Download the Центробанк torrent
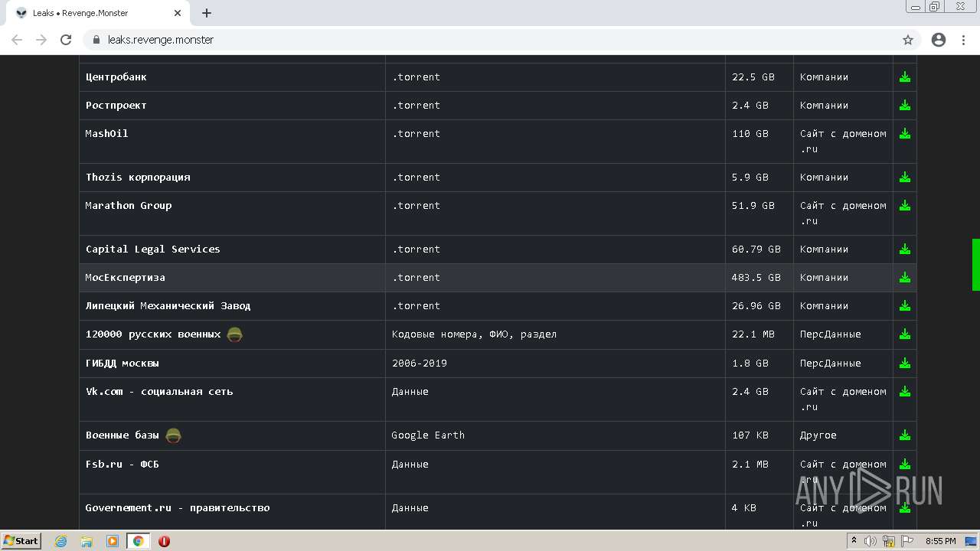 (905, 77)
